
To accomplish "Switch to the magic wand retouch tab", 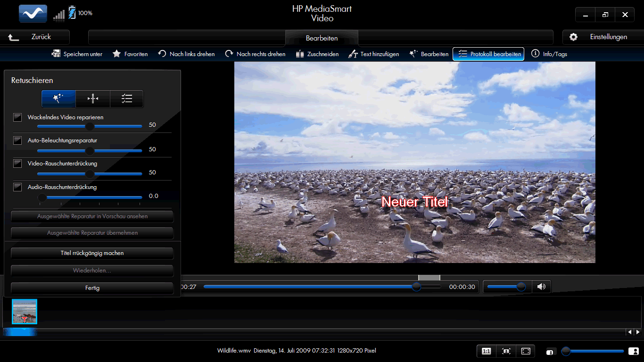I will pos(58,99).
